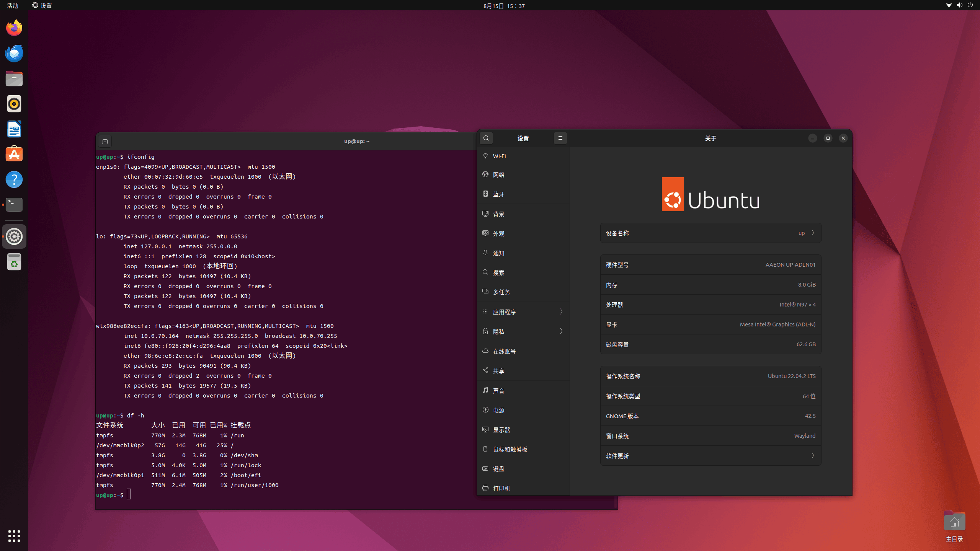Click the ifconfig command in Terminal
The width and height of the screenshot is (980, 551).
[141, 157]
